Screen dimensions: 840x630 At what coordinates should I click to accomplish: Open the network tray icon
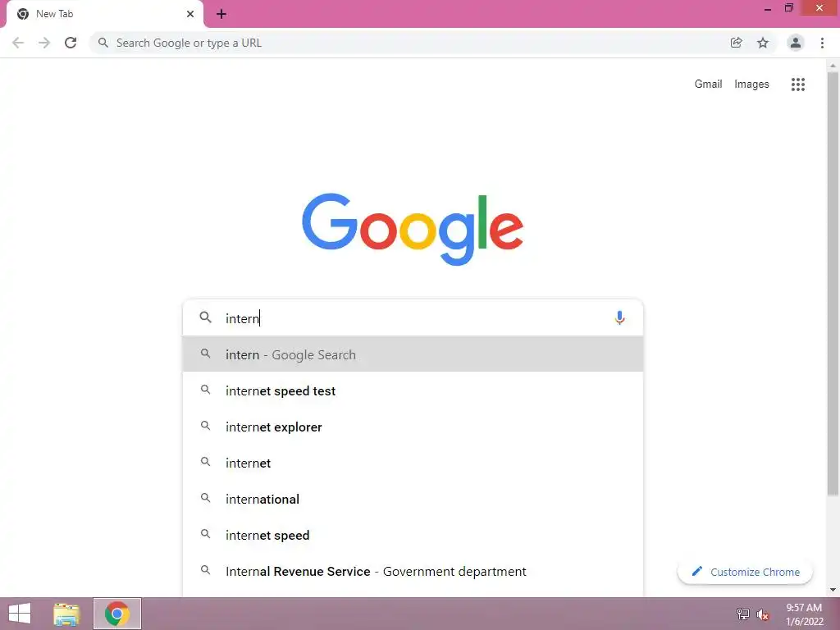point(742,614)
